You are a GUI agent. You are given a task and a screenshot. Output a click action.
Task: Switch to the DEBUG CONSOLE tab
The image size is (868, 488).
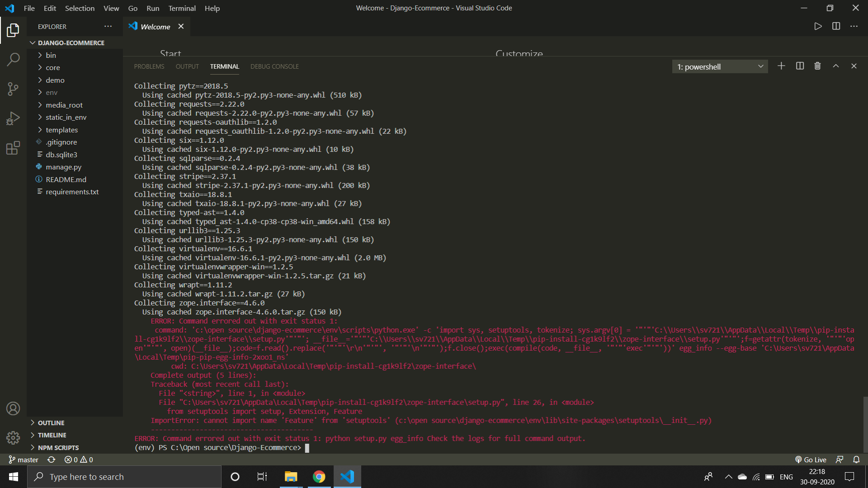[274, 66]
